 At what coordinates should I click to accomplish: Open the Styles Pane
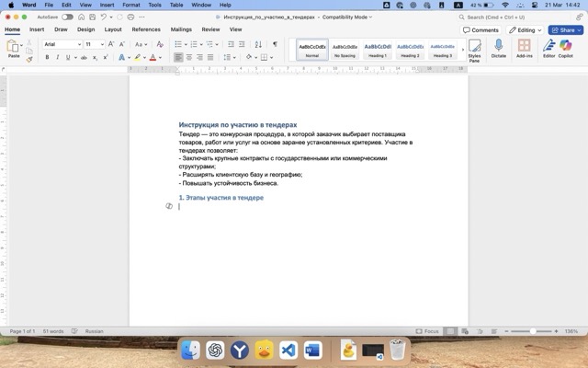474,48
